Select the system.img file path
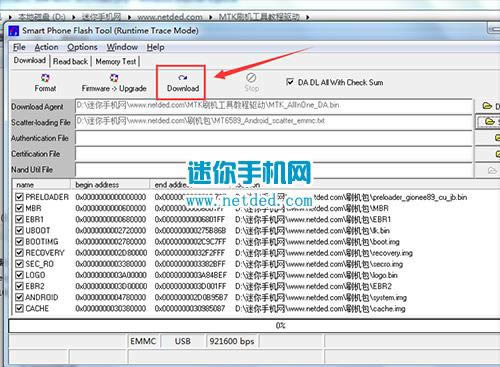 321,297
